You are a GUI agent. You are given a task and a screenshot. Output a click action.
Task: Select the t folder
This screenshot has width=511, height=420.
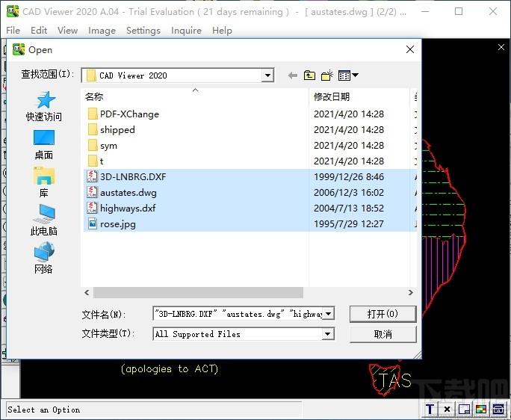click(96, 161)
